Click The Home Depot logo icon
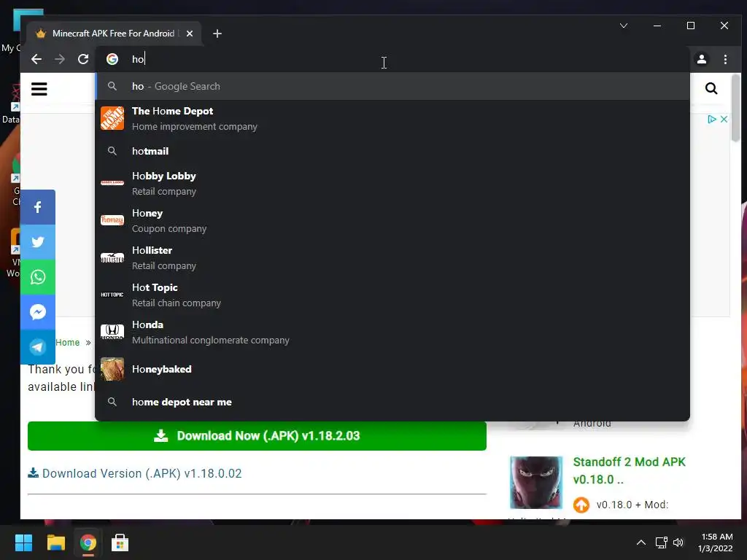Image resolution: width=747 pixels, height=560 pixels. [x=112, y=118]
